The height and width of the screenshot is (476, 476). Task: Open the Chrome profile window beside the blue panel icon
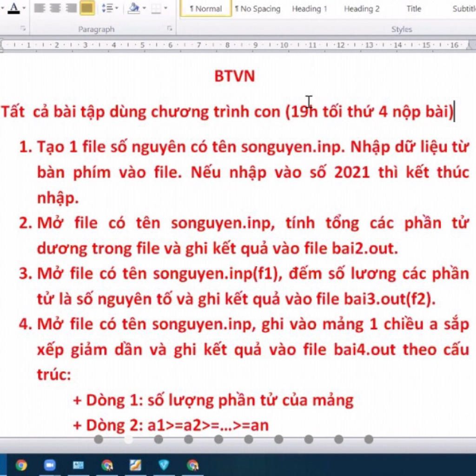click(107, 465)
